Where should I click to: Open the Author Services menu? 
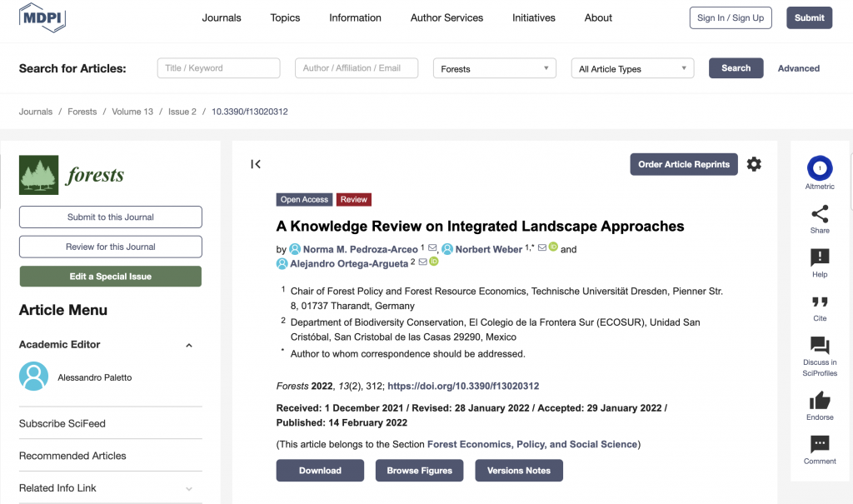tap(446, 18)
